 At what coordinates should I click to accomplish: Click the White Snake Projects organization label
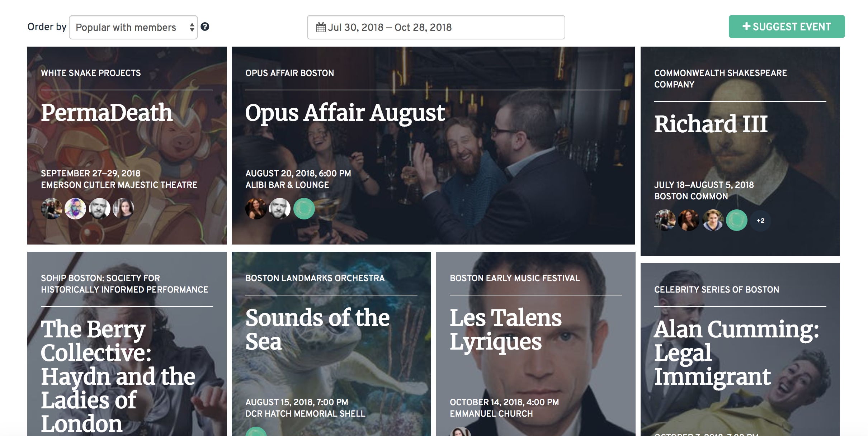[91, 73]
